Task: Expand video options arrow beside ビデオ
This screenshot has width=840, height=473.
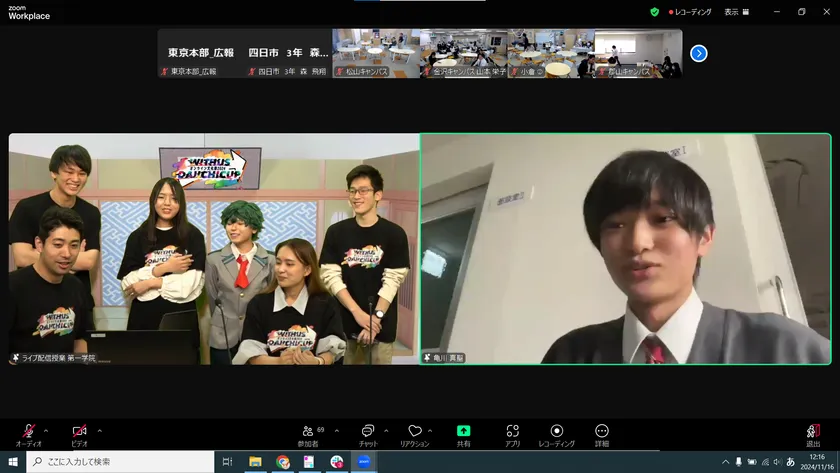Action: 99,430
